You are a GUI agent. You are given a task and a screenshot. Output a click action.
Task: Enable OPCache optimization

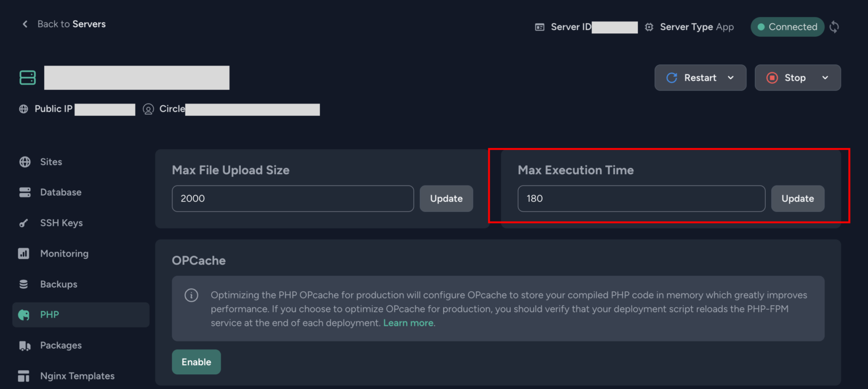click(196, 362)
